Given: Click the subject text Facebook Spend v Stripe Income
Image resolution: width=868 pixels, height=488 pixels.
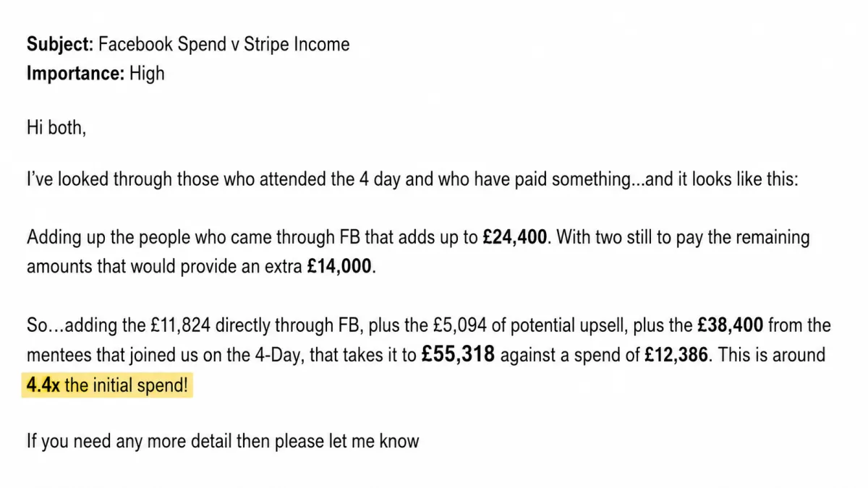Looking at the screenshot, I should click(224, 45).
